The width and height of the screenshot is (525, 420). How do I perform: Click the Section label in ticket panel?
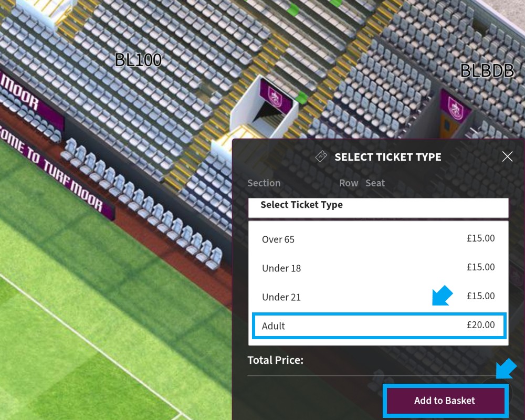point(264,183)
